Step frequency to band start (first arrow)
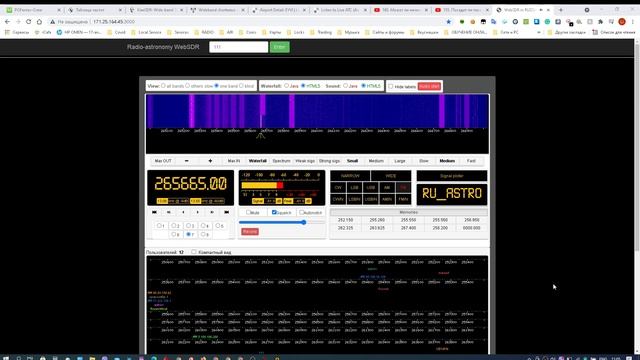640x360 pixels. tap(154, 212)
